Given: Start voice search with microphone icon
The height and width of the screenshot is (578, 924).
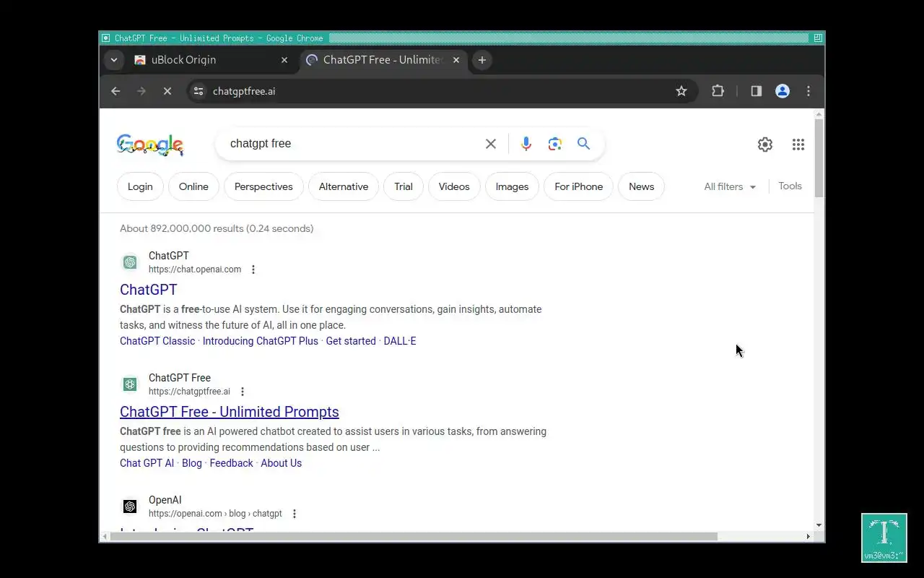Looking at the screenshot, I should coord(526,144).
